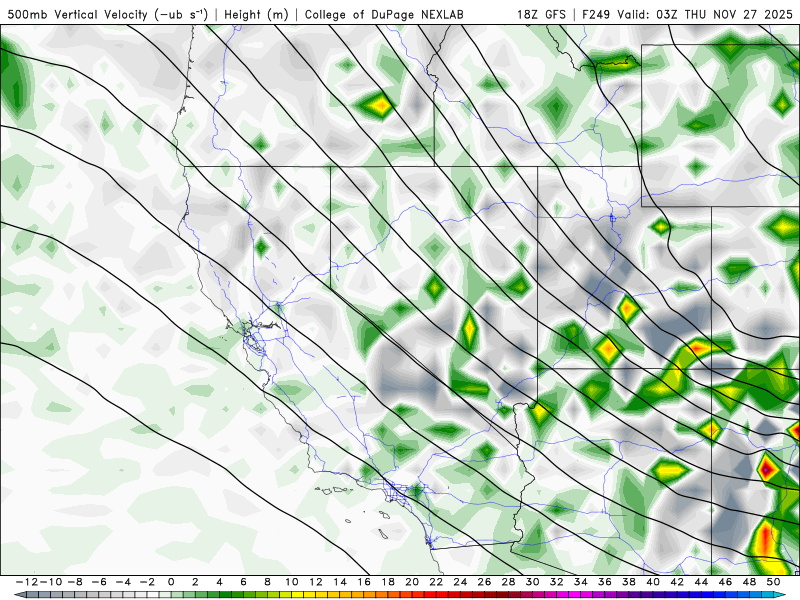Image resolution: width=800 pixels, height=600 pixels.
Task: Click the '8' color scale label
Action: pos(267,582)
